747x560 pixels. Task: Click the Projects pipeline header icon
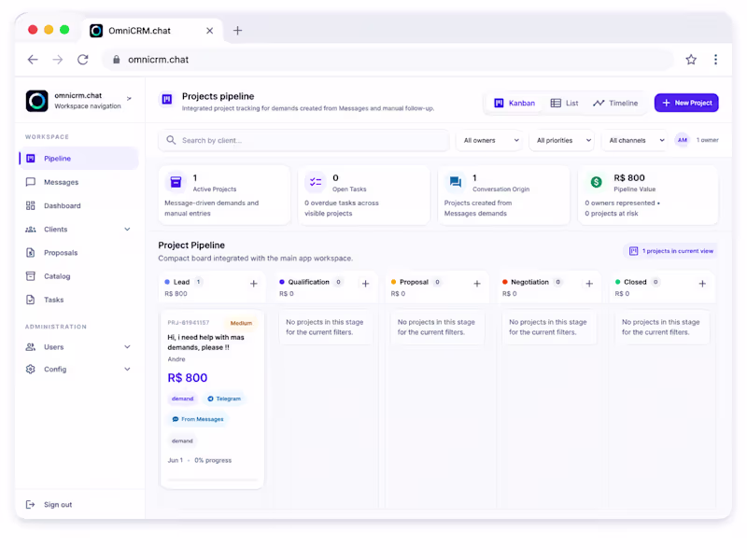click(167, 99)
